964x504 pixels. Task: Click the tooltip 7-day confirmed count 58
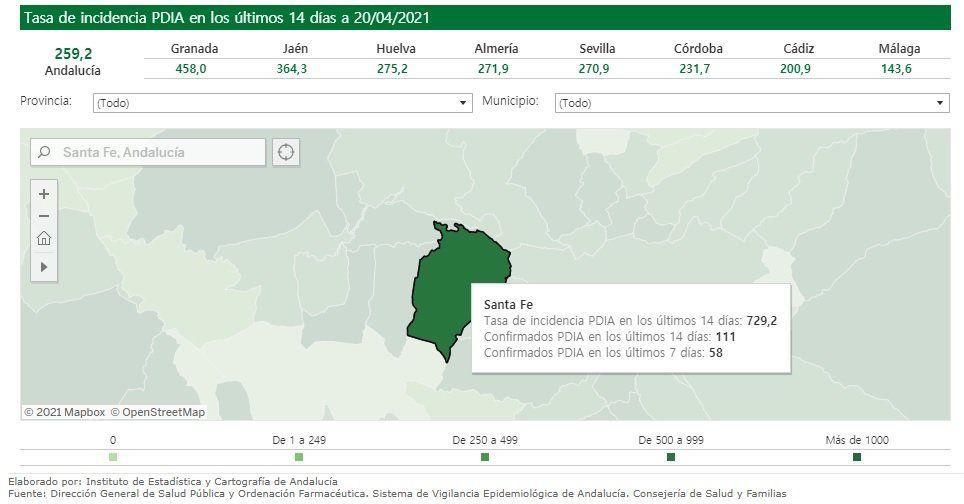click(716, 353)
